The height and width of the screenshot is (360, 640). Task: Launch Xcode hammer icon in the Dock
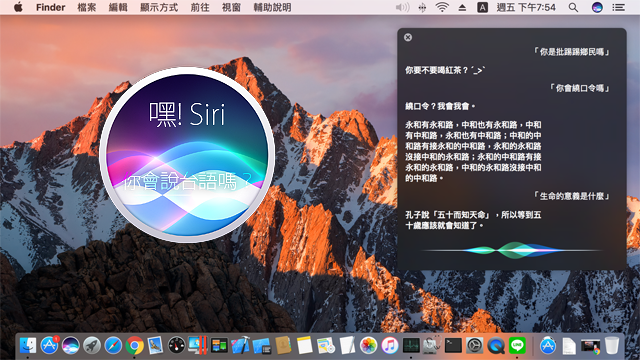pyautogui.click(x=241, y=346)
